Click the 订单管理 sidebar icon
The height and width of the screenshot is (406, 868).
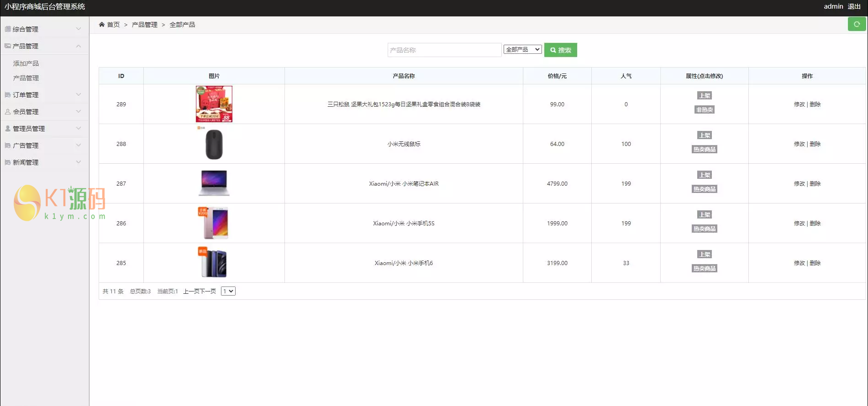(x=8, y=95)
